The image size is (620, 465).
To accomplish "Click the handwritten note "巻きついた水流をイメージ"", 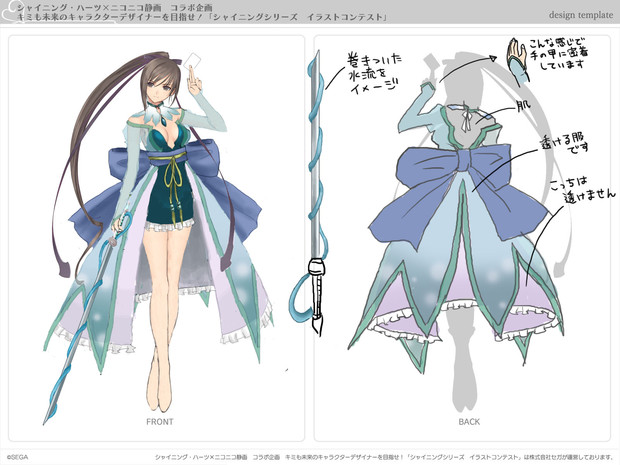I will pos(374,73).
